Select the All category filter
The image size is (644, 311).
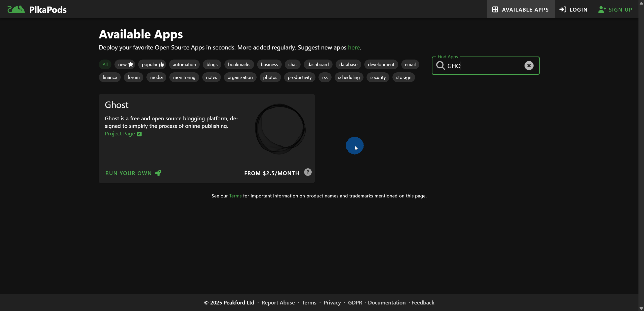(x=105, y=65)
